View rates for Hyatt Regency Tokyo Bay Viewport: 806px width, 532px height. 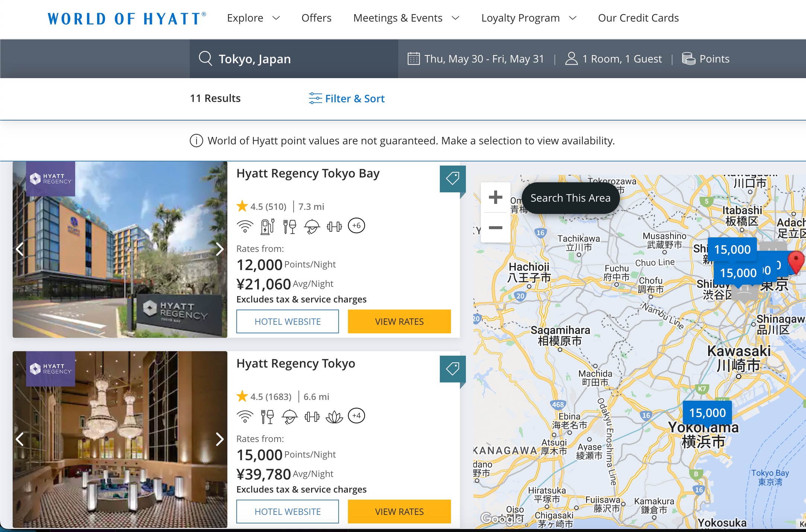tap(399, 321)
